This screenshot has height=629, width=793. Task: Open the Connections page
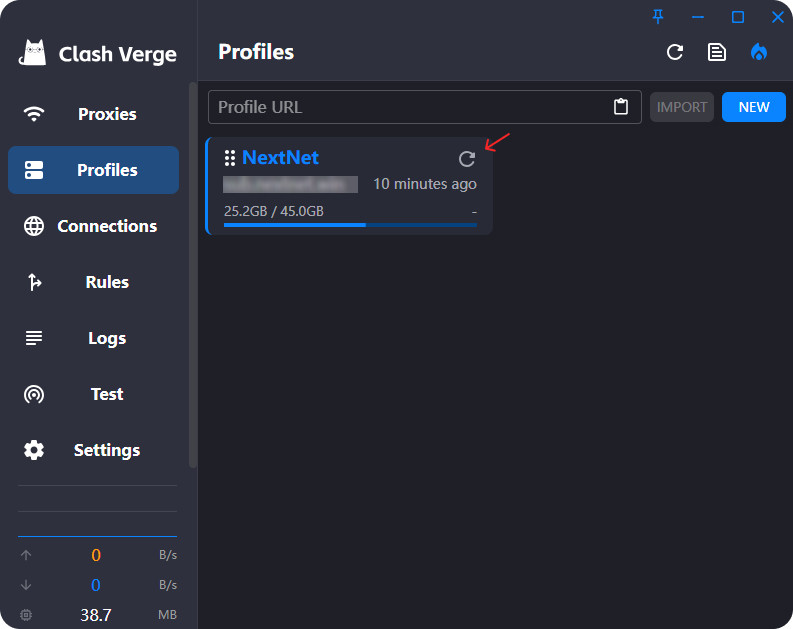click(93, 226)
